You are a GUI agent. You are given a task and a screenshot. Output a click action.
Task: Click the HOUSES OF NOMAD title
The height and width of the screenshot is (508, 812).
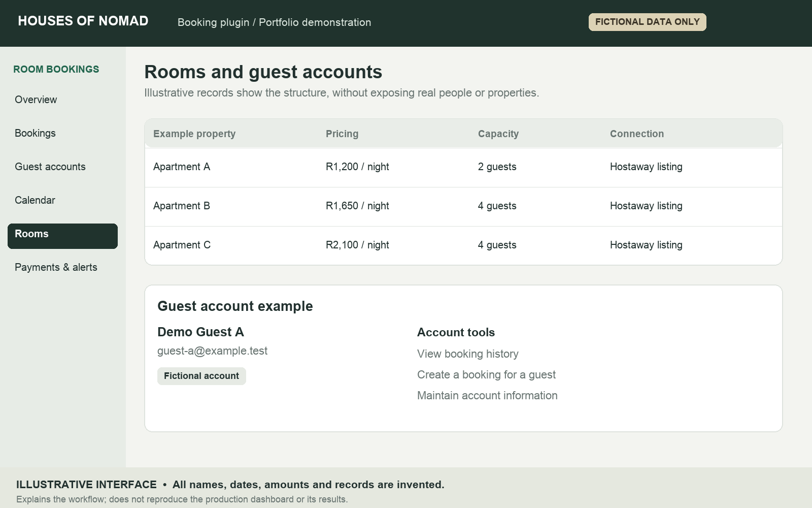(x=83, y=21)
